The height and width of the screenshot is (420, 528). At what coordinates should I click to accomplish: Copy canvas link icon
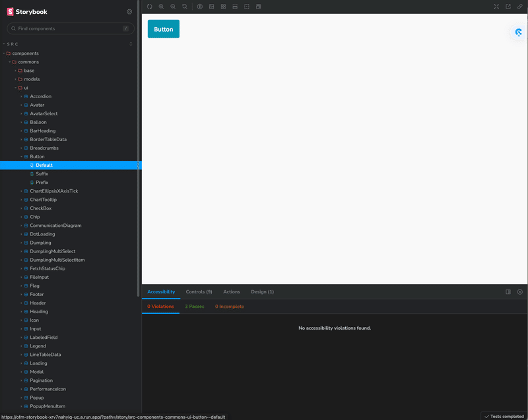[x=520, y=7]
